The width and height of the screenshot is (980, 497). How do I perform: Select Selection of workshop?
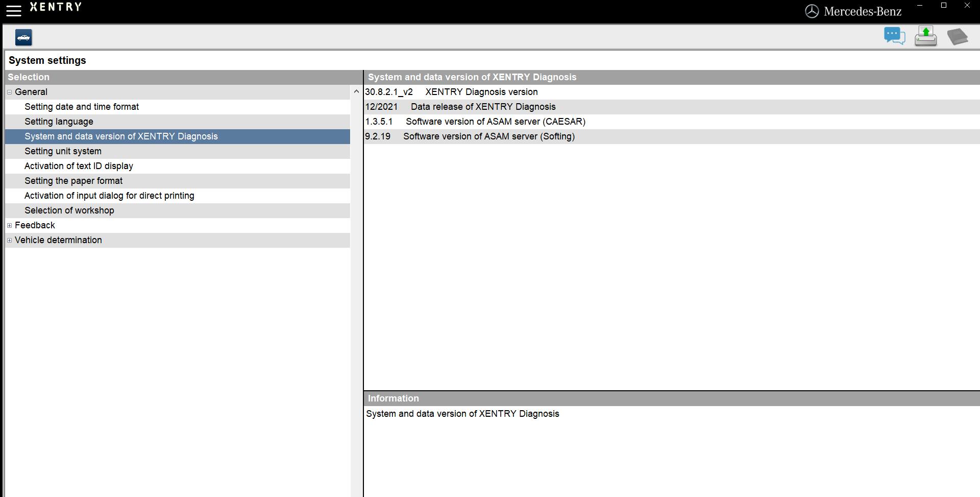tap(178, 210)
